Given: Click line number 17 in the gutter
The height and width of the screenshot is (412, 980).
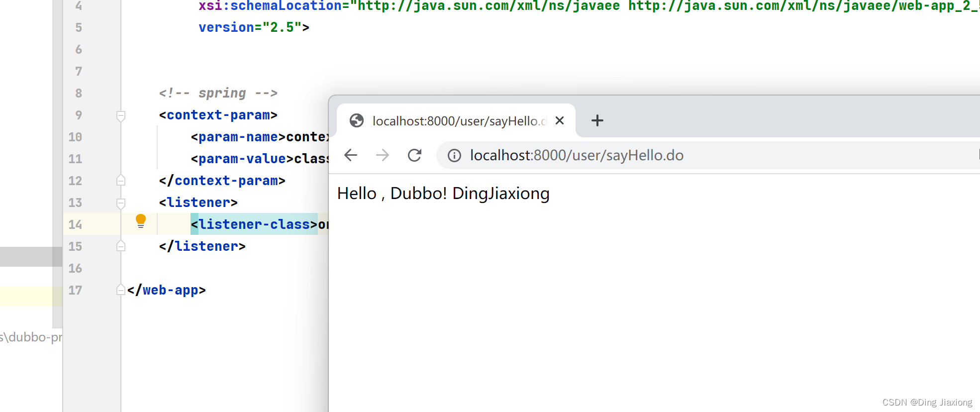Looking at the screenshot, I should (x=75, y=290).
